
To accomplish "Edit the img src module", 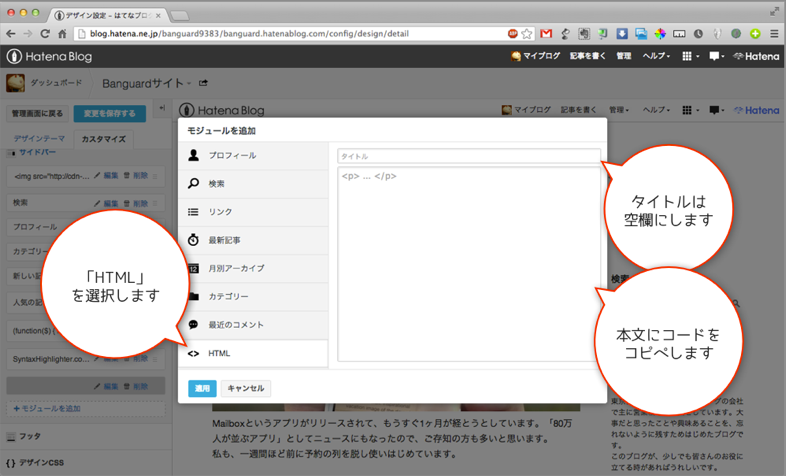I will 106,175.
